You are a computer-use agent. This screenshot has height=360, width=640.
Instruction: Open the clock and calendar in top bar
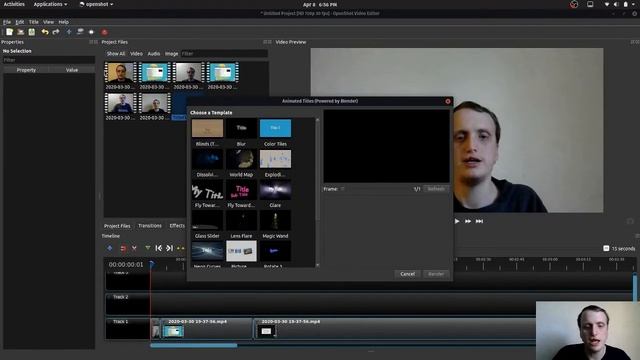(x=320, y=5)
